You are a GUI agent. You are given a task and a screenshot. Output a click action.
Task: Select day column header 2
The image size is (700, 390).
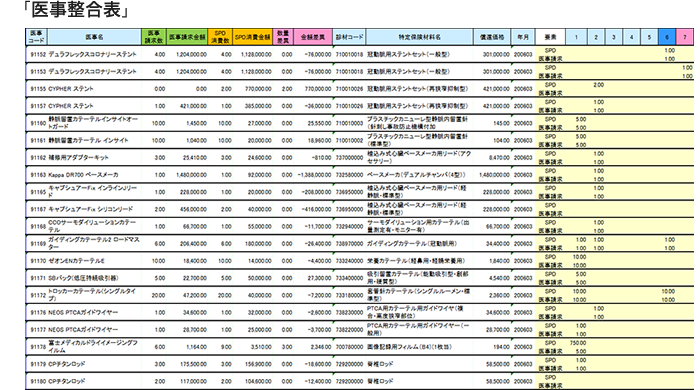596,37
